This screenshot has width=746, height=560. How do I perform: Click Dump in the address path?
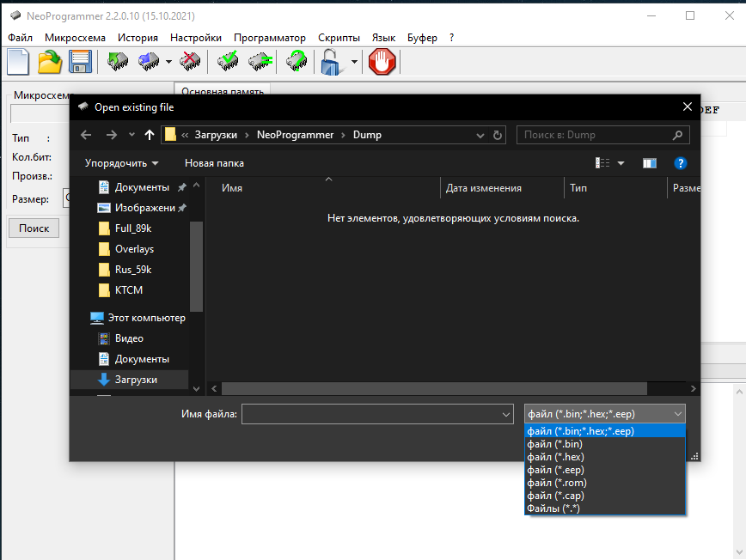coord(367,135)
